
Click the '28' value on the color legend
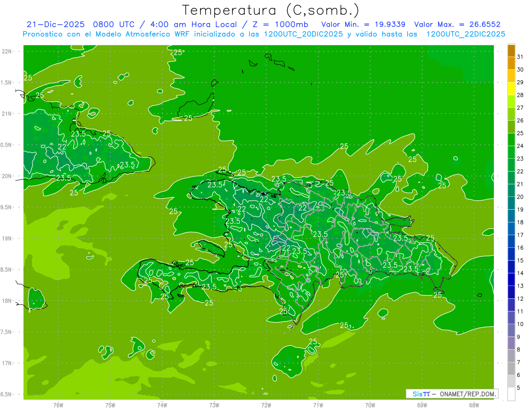coord(520,95)
